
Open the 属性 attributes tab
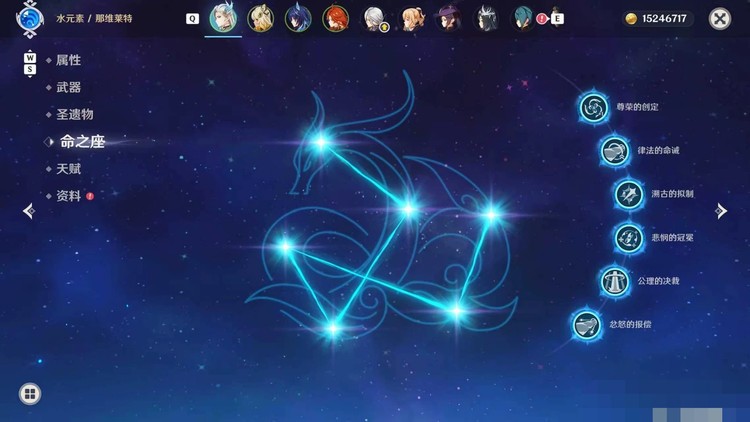68,60
